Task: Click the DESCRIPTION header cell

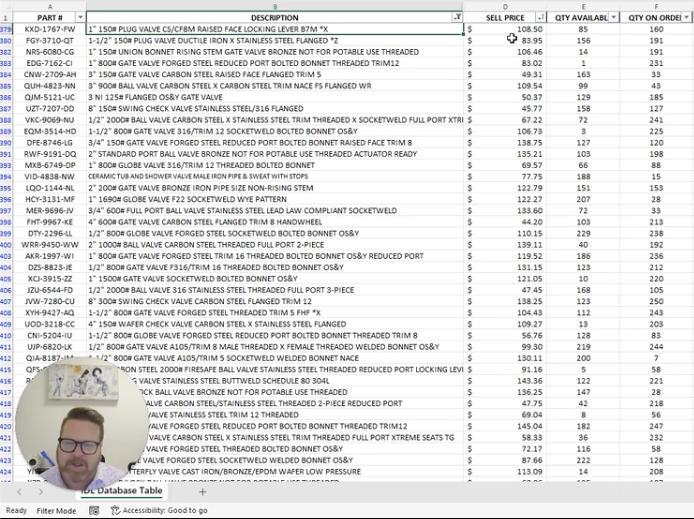Action: pyautogui.click(x=275, y=17)
